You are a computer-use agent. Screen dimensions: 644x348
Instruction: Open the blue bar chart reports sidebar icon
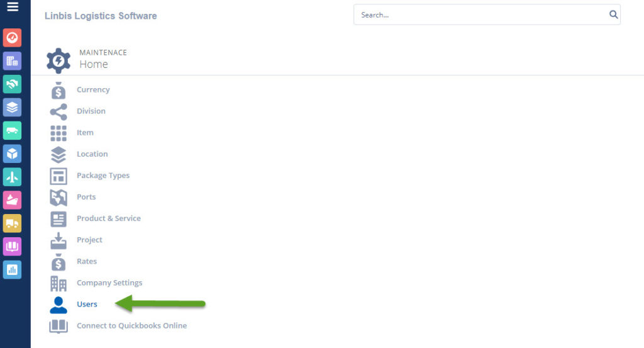pyautogui.click(x=13, y=270)
